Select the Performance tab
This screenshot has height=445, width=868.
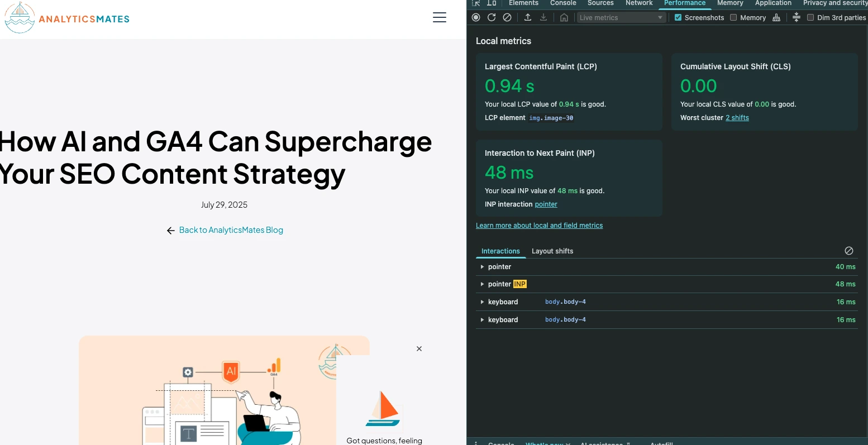click(685, 3)
